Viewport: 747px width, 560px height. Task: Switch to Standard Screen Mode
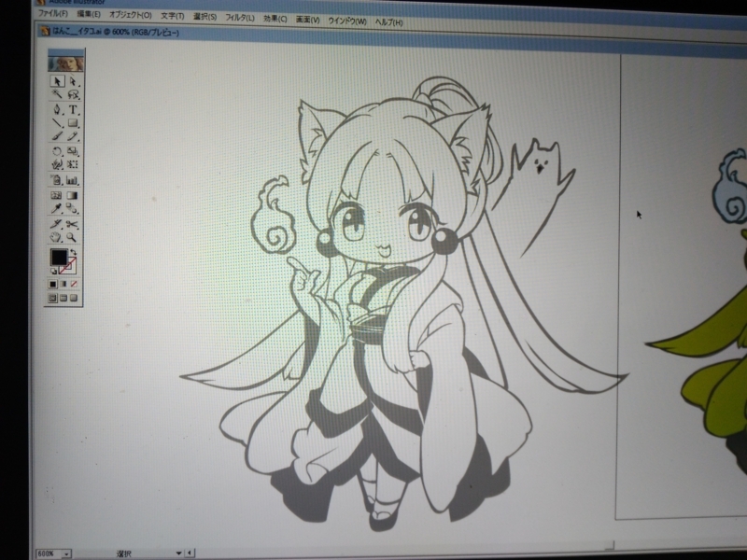(x=52, y=298)
